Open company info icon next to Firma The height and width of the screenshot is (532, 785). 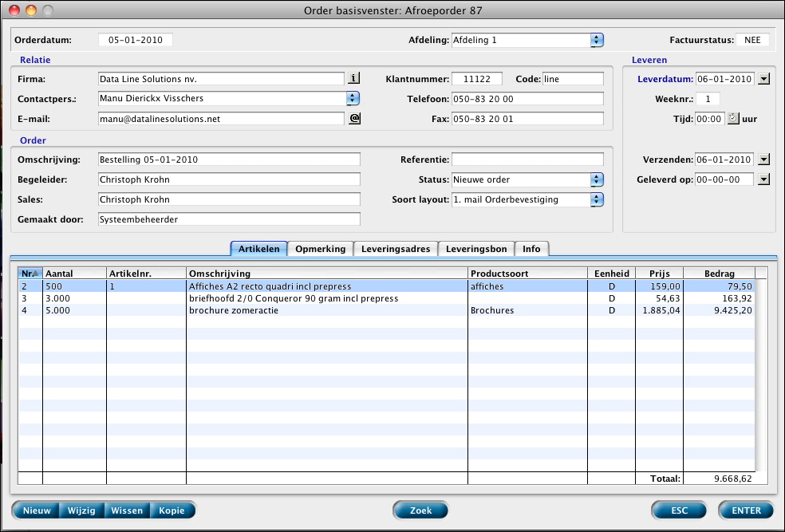coord(354,78)
